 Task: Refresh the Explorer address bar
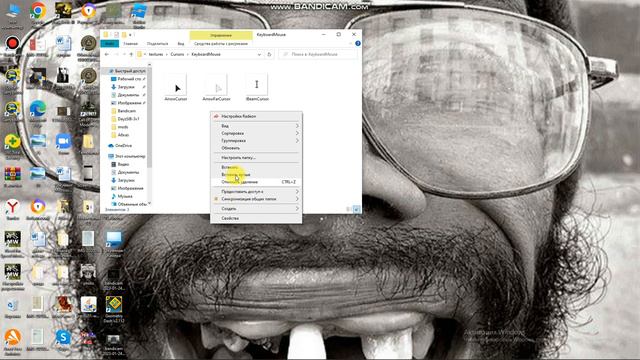tap(269, 54)
